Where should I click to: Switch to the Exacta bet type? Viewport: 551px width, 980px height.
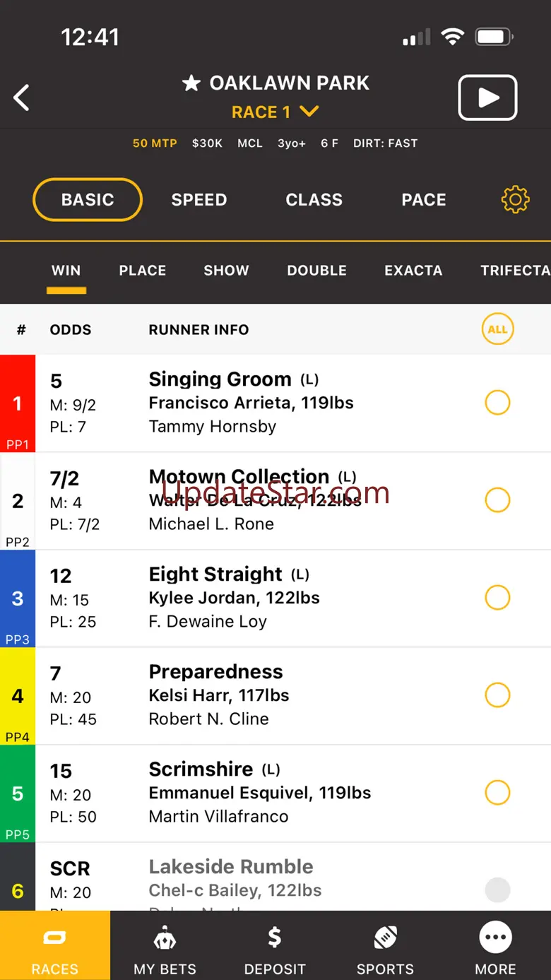coord(413,271)
